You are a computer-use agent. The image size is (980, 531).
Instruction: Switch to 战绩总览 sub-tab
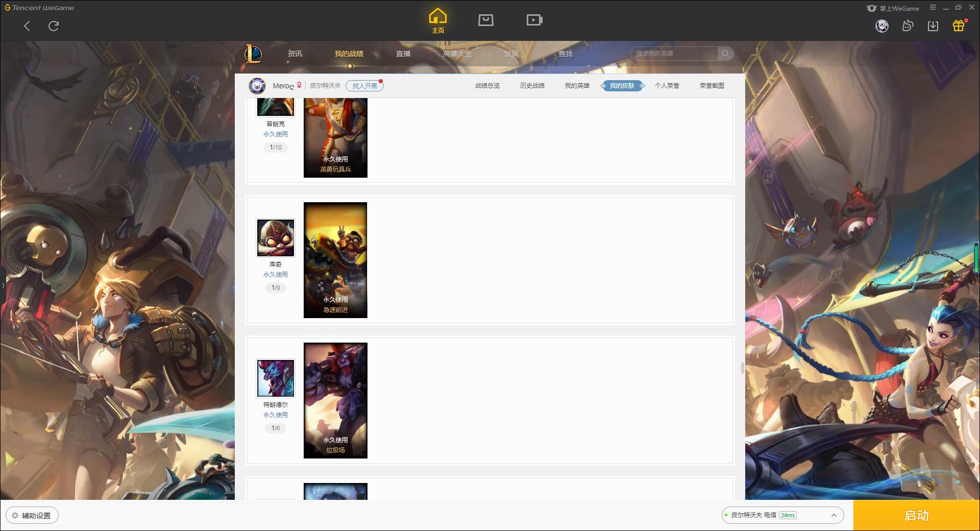coord(487,86)
